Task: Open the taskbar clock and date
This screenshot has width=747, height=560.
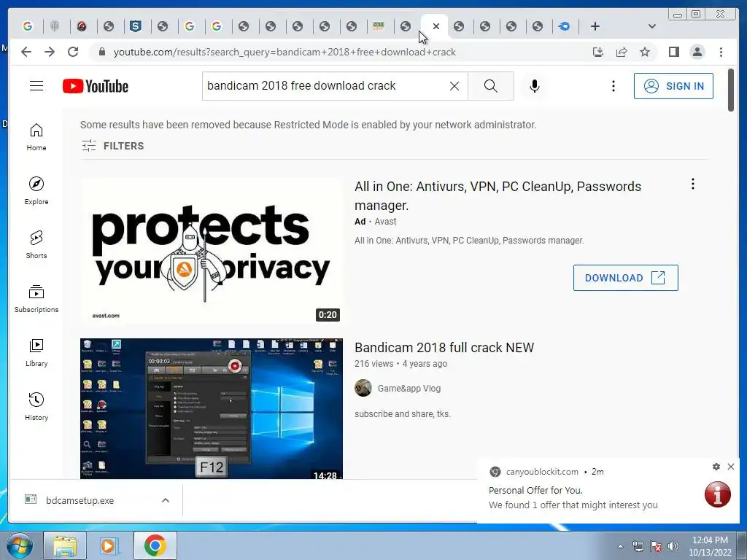Action: (710, 546)
